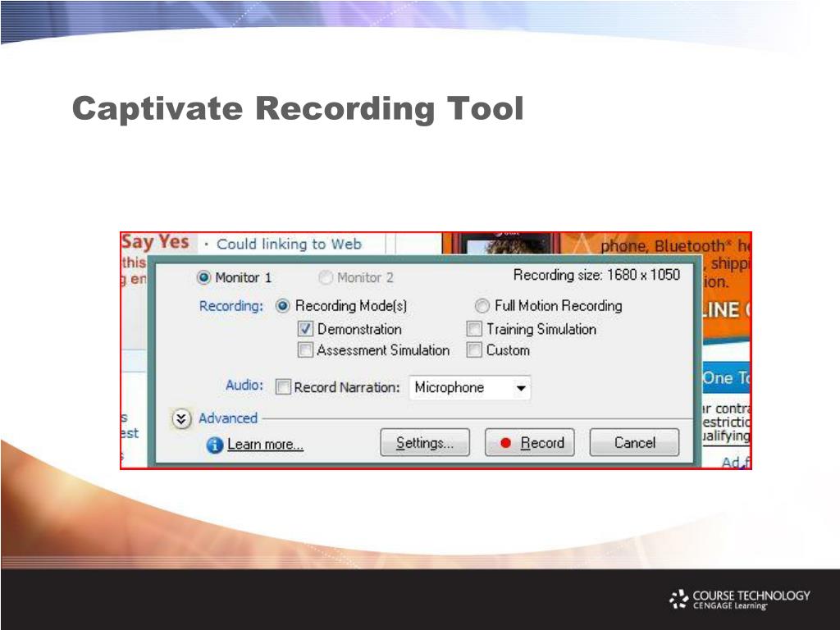
Task: Click the Captivate Recording Tool slide title
Action: pos(298,109)
